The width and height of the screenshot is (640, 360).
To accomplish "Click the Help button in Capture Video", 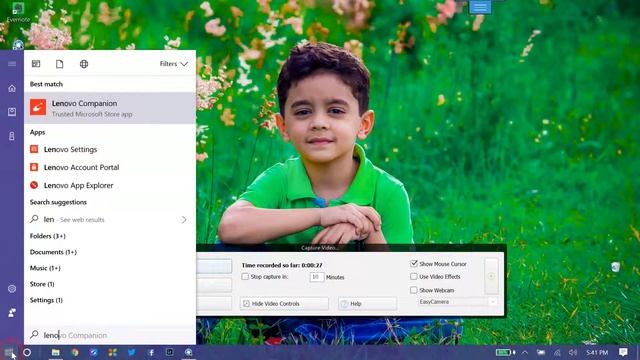I will pos(367,304).
